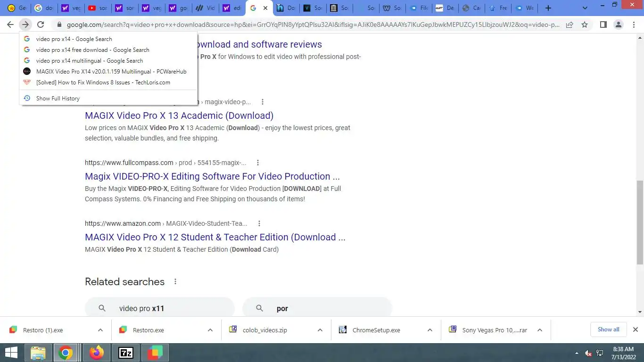Open 'MAGIX Video Pro X 13 Academic (Download)' link
This screenshot has width=644, height=362.
(x=179, y=115)
